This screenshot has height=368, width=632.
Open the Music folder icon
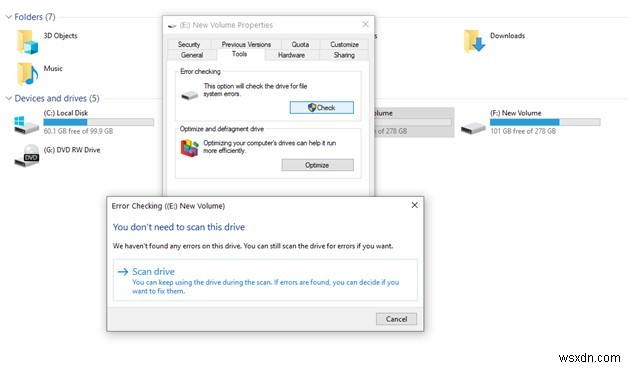[27, 73]
